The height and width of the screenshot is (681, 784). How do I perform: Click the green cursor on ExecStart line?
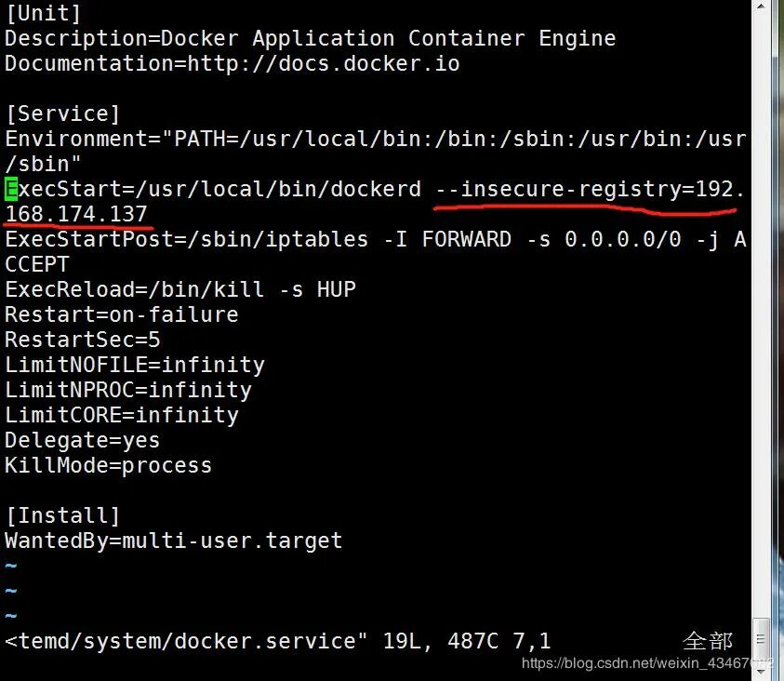(x=11, y=190)
